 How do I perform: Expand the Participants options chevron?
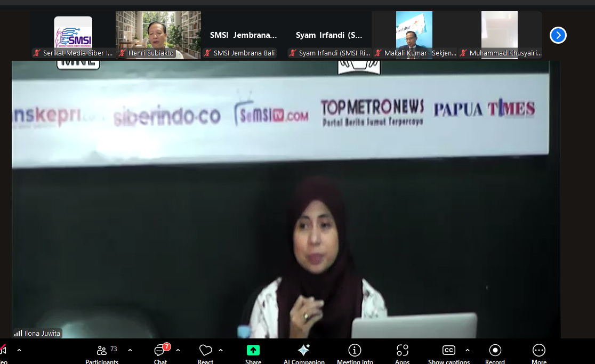[130, 350]
